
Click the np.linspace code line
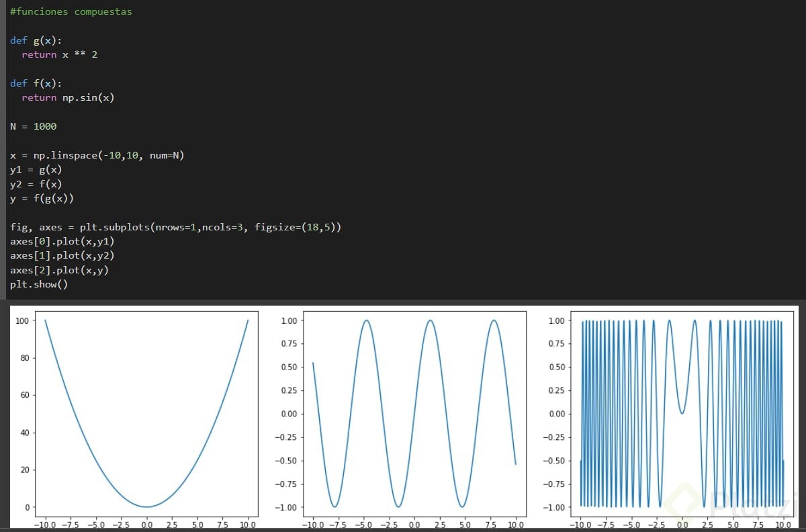coord(97,155)
